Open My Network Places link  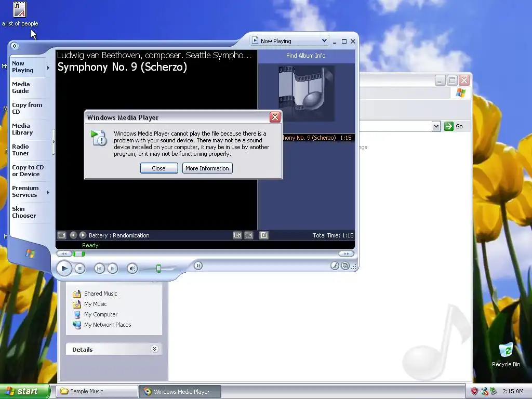point(102,325)
